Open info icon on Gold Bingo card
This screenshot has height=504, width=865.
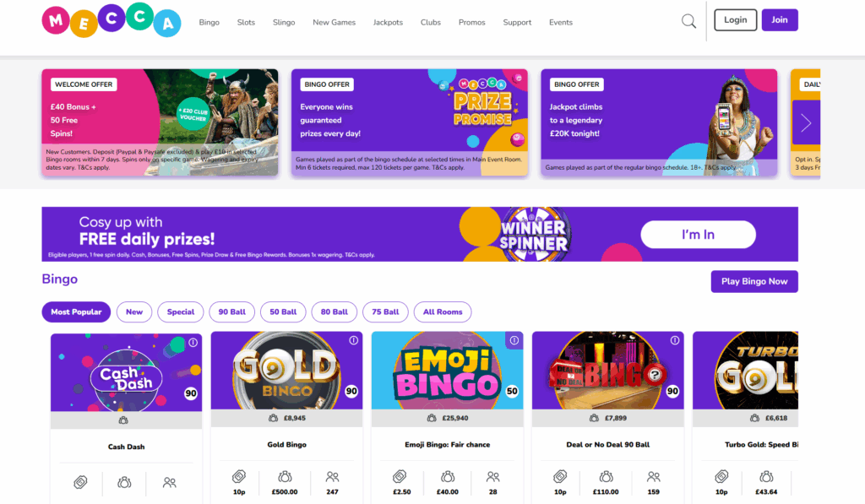(x=354, y=340)
